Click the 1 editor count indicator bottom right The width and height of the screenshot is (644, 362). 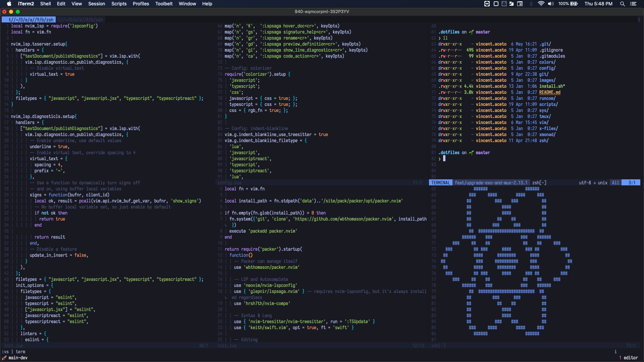627,358
